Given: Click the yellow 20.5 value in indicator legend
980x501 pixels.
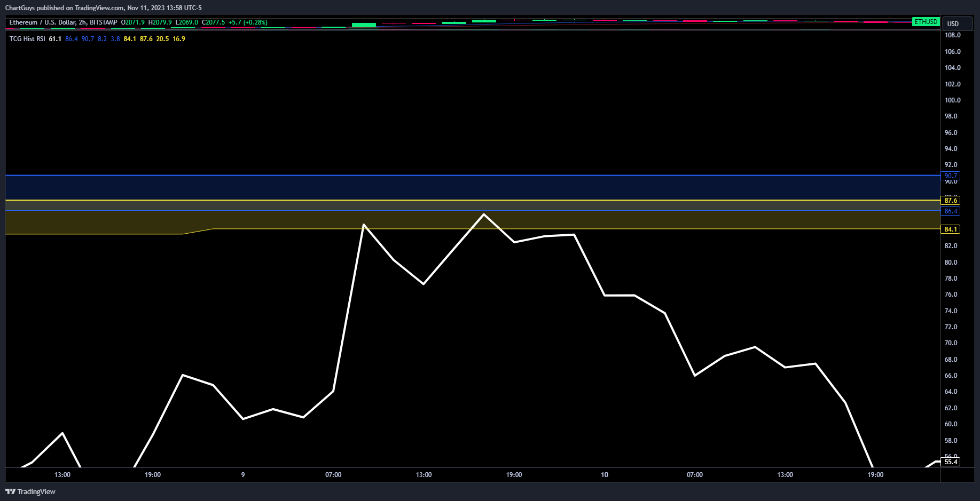Looking at the screenshot, I should pyautogui.click(x=162, y=39).
